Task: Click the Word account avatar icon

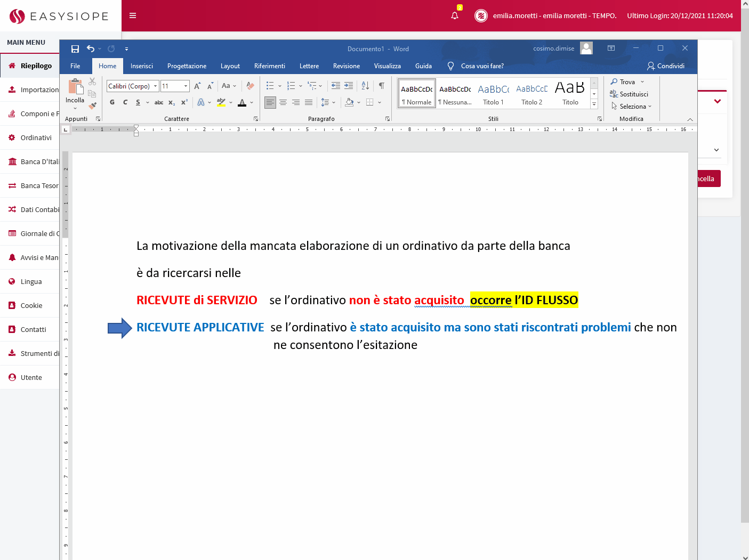Action: pos(586,48)
